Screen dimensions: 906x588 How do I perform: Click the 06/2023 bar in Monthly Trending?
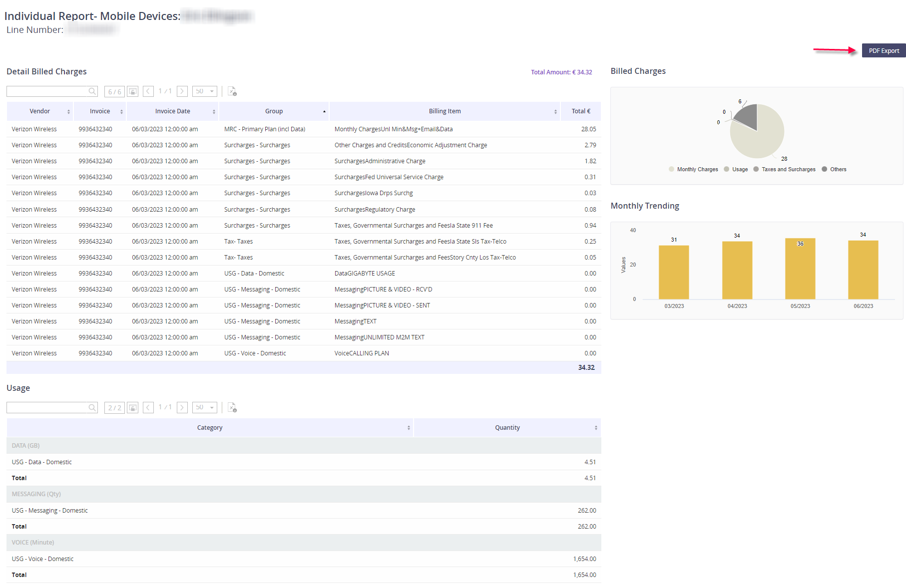(863, 270)
